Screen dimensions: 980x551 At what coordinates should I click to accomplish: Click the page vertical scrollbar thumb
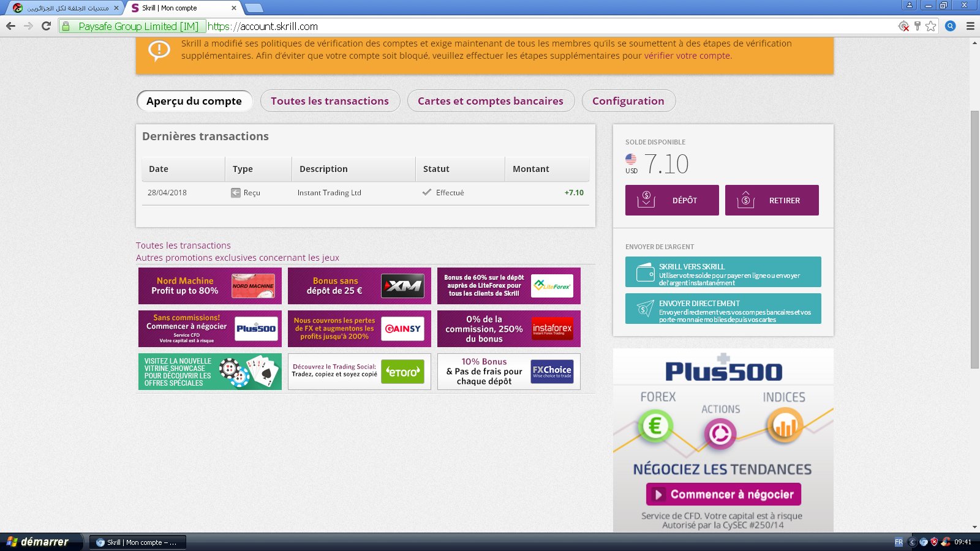974,239
